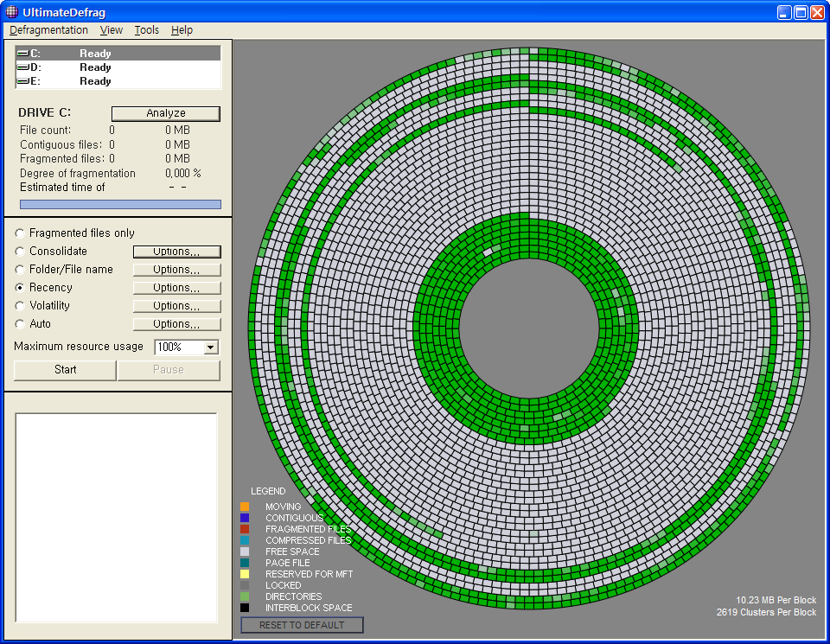Viewport: 830px width, 644px height.
Task: Click the empty white log panel
Action: [117, 518]
